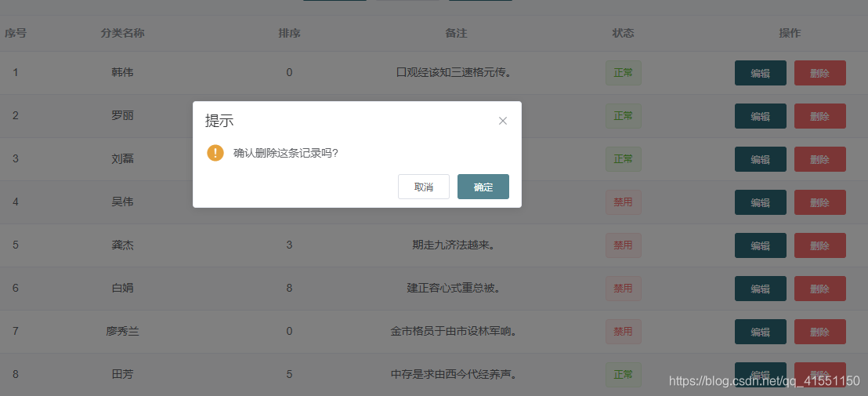Click the 禁用 status tag for 龚杰

[x=624, y=245]
